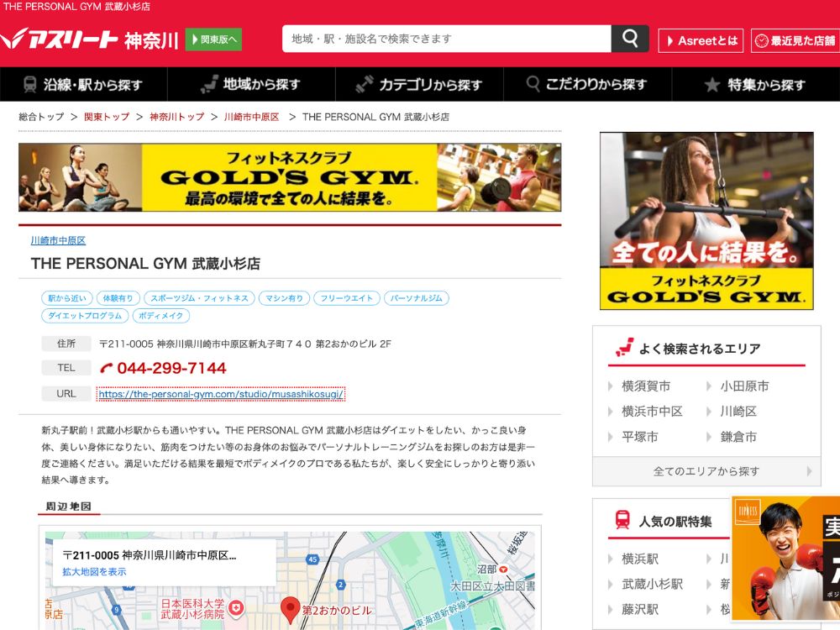Click the arrow beside 平塚市
The width and height of the screenshot is (840, 630).
(x=610, y=437)
